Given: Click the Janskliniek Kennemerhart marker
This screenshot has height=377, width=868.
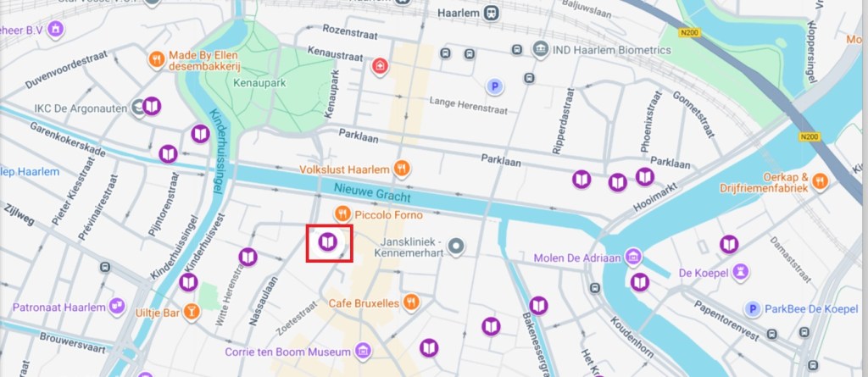Looking at the screenshot, I should pos(455,247).
